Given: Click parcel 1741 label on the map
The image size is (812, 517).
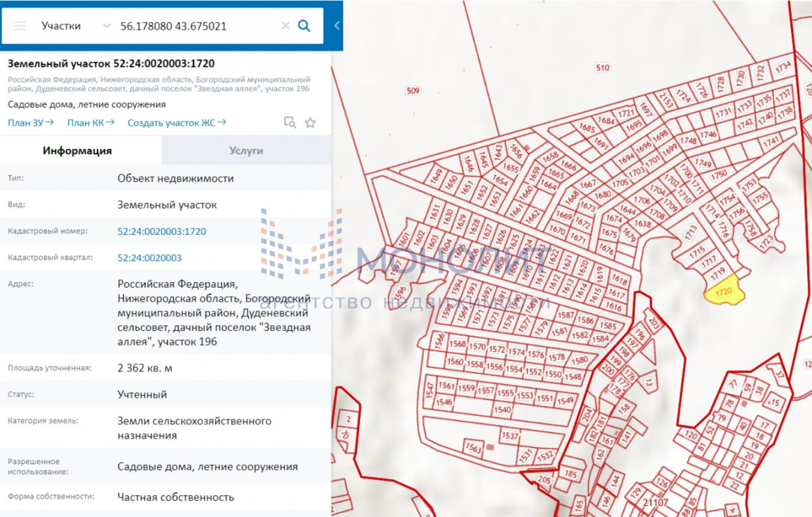Looking at the screenshot, I should pyautogui.click(x=771, y=142).
